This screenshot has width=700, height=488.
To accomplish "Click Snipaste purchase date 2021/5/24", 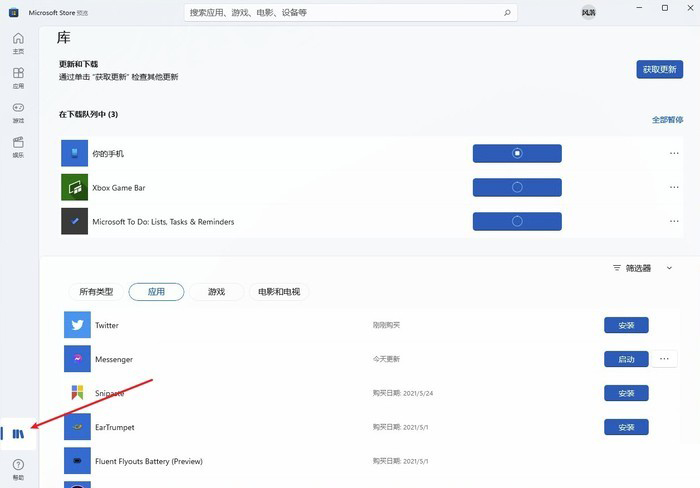I will point(403,393).
